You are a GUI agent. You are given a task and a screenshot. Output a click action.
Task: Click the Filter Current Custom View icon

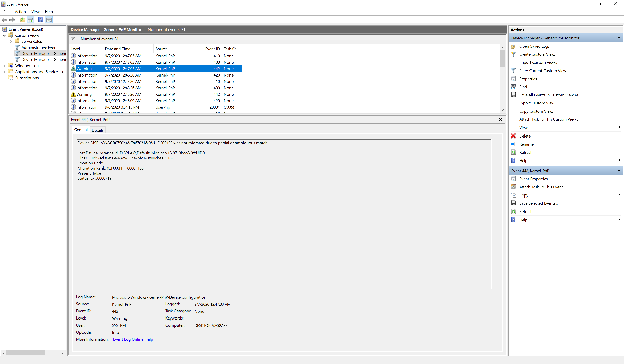click(x=513, y=71)
